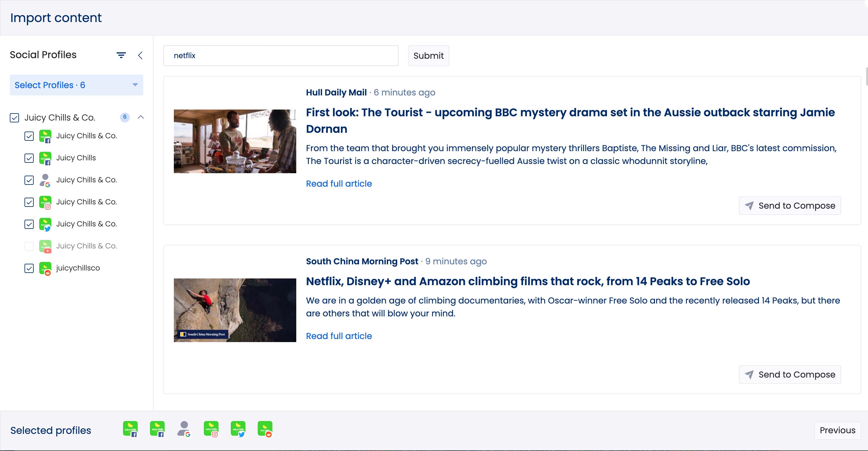This screenshot has height=451, width=868.
Task: Send the Tourist article to Compose
Action: pos(789,206)
